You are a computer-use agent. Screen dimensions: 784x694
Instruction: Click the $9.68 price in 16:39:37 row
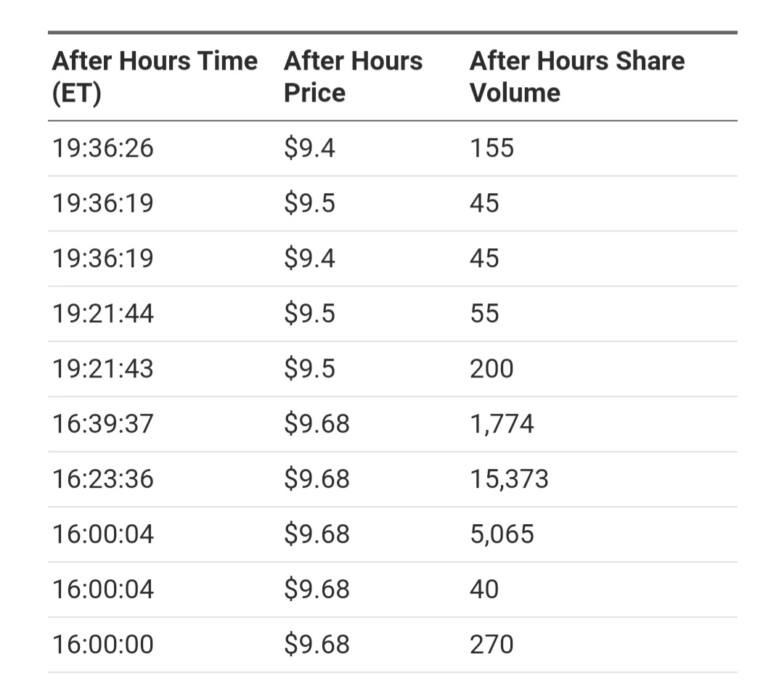[317, 423]
